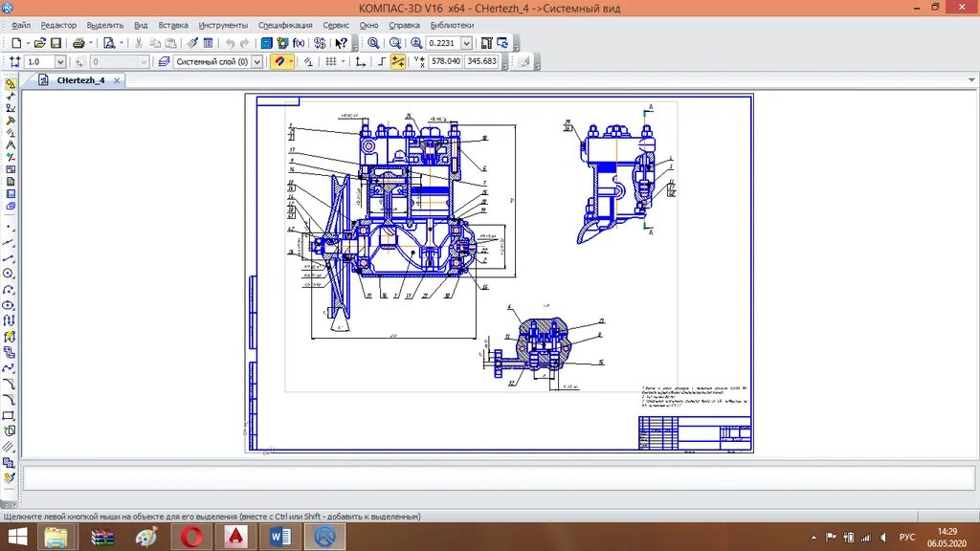The image size is (980, 551).
Task: Save the drawing with the floppy icon
Action: (56, 43)
